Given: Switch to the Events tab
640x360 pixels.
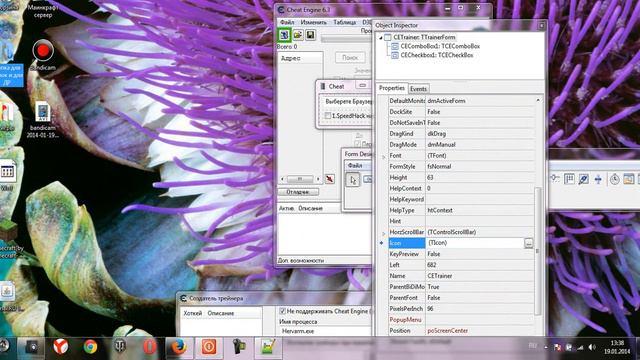Looking at the screenshot, I should pos(418,89).
